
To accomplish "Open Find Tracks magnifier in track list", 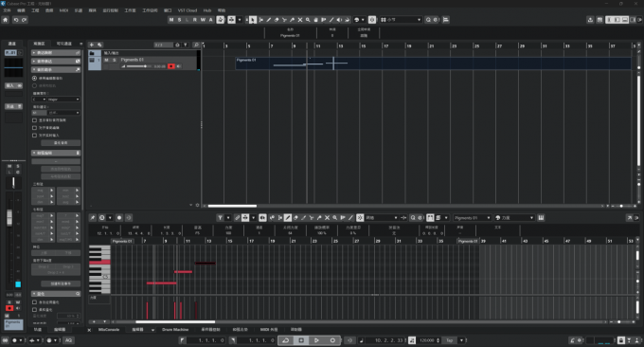I will click(x=196, y=45).
